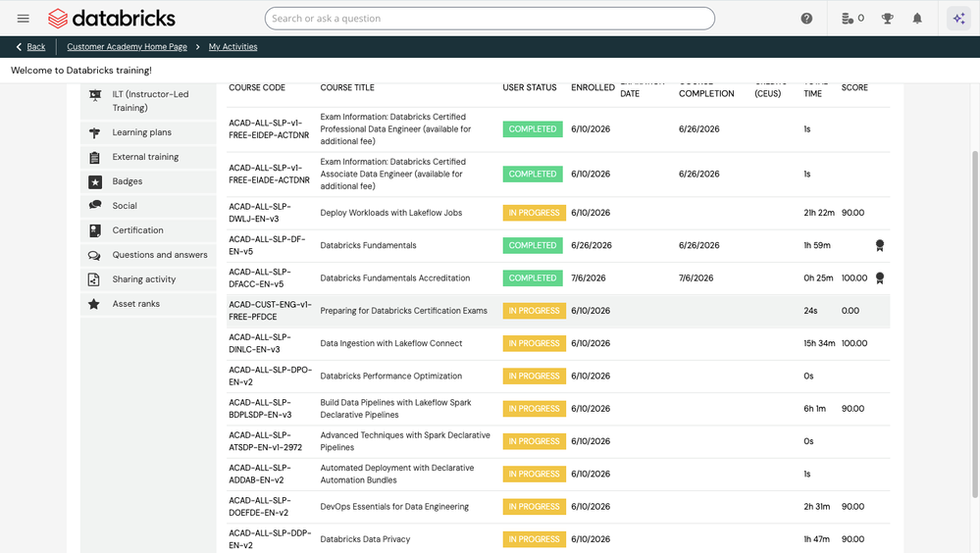Click score 0.00 in Certification Exams row
Screen dimensions: 980x553
point(850,311)
